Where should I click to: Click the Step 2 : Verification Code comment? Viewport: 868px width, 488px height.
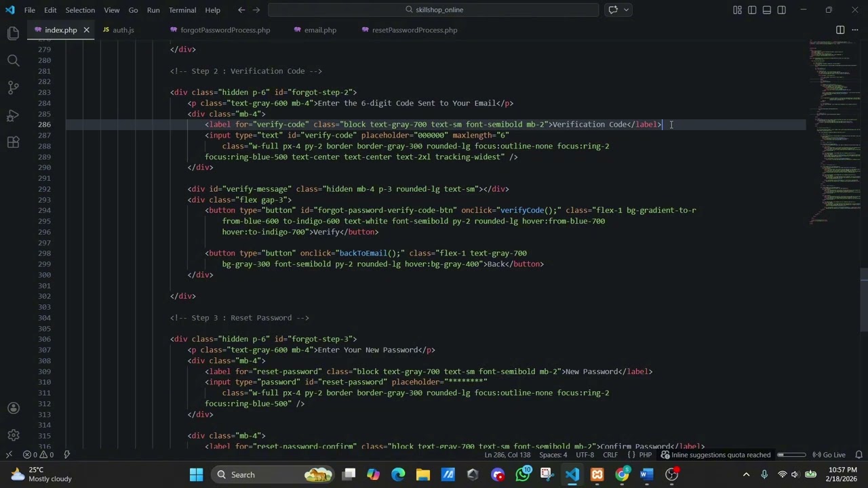(x=246, y=71)
